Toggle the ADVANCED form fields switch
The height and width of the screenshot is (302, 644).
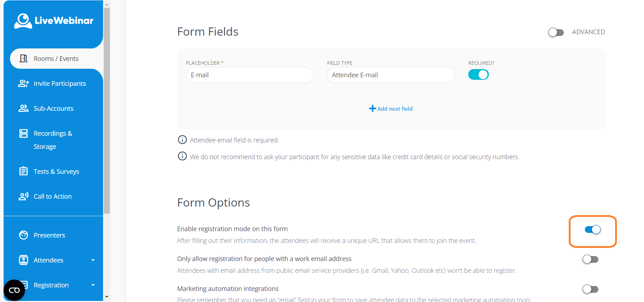click(556, 32)
